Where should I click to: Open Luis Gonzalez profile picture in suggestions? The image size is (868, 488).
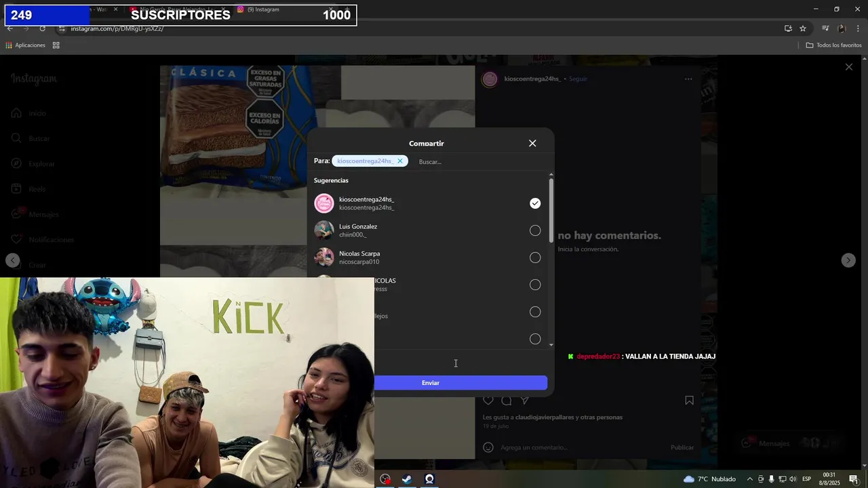point(324,230)
